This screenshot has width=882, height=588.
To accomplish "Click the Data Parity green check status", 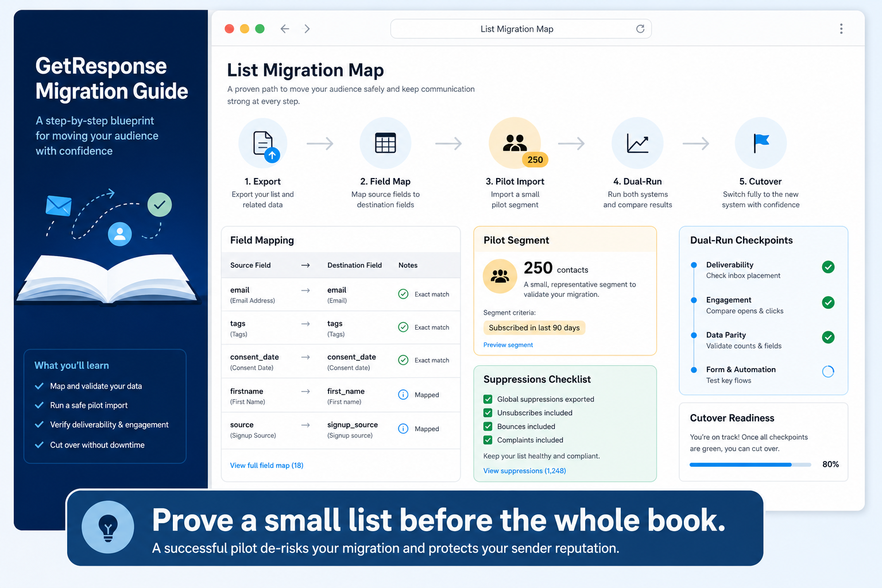I will (x=828, y=338).
